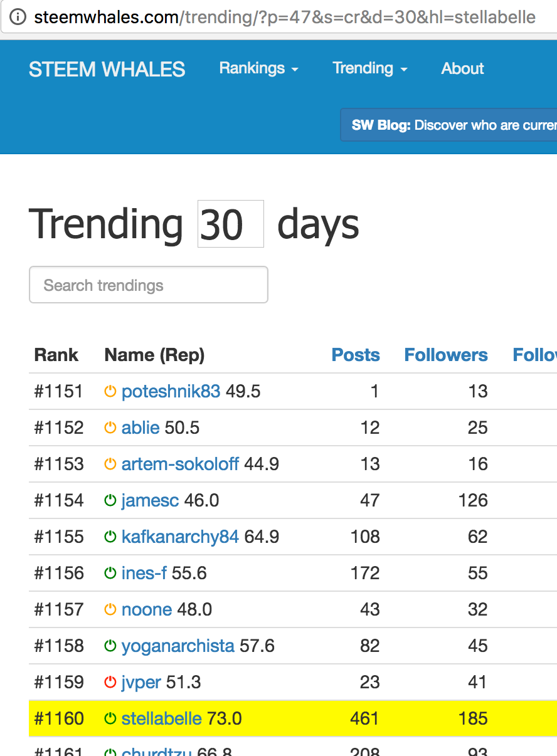
Task: Open jamesc profile link
Action: pyautogui.click(x=150, y=501)
